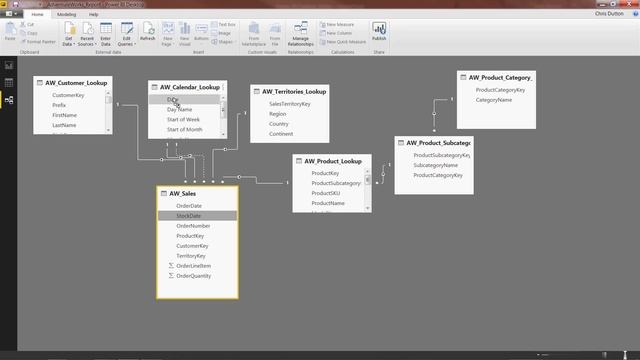Open the Home ribbon tab
This screenshot has height=360, width=640.
(37, 14)
